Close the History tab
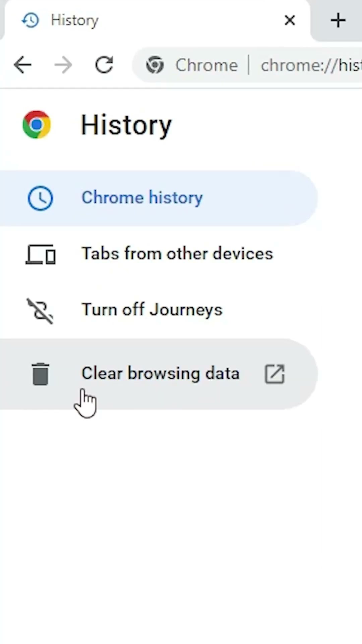The height and width of the screenshot is (644, 362). pos(290,20)
